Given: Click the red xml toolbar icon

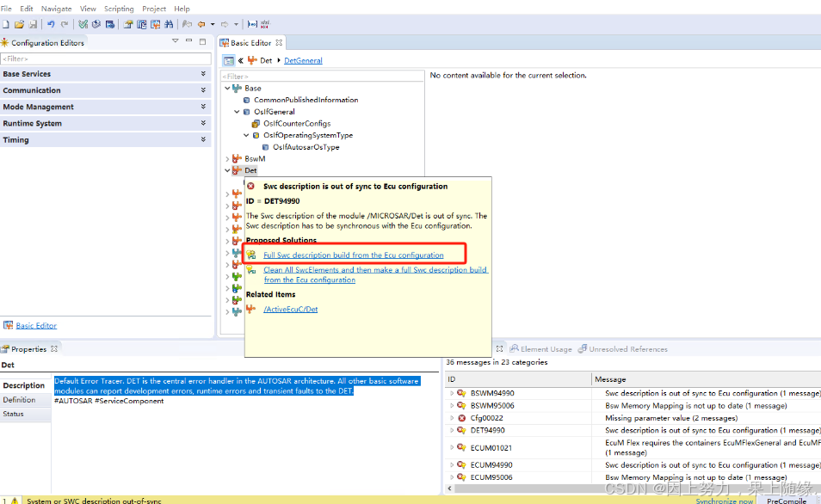Looking at the screenshot, I should pos(265,24).
